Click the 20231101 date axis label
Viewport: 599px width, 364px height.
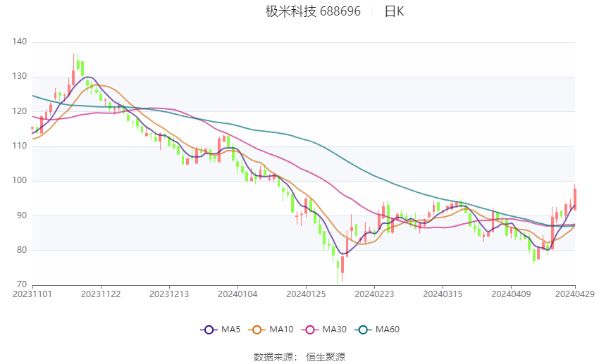coord(32,294)
